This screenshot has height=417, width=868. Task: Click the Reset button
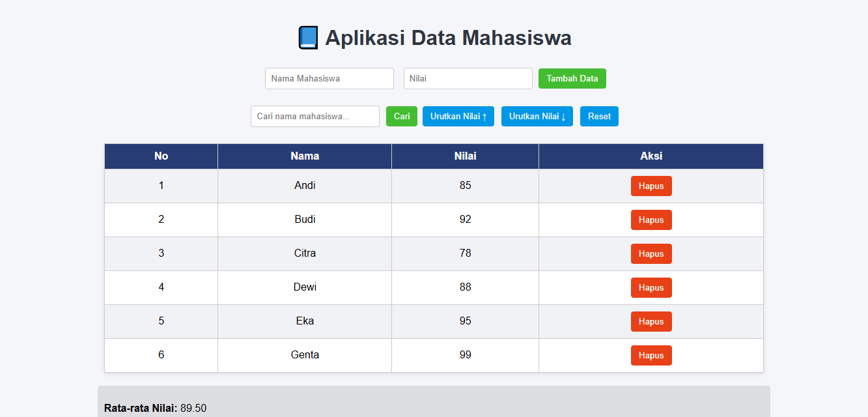click(598, 116)
